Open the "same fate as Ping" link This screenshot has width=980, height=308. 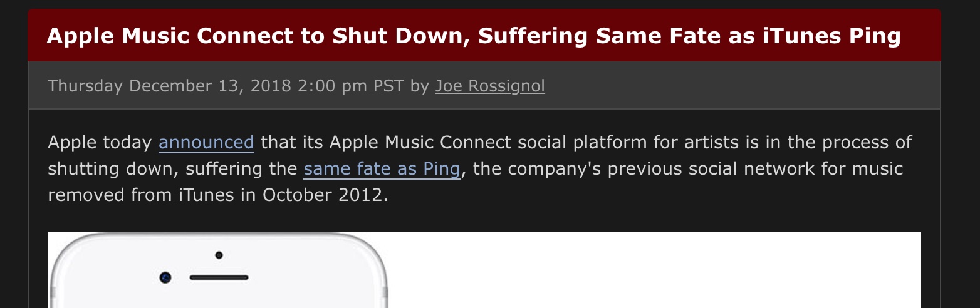click(x=381, y=169)
